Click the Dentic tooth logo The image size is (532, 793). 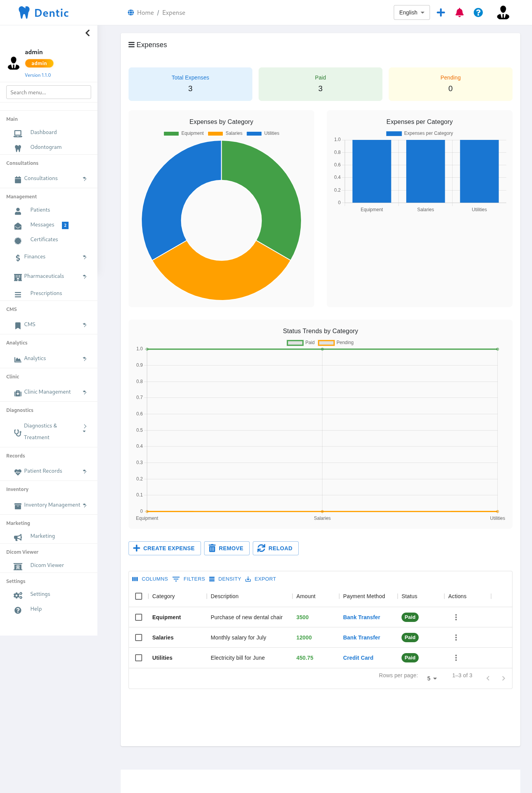24,12
